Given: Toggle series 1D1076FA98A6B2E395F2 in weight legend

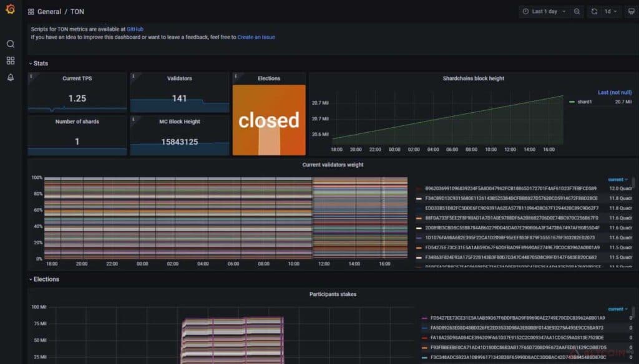Looking at the screenshot, I should 510,237.
